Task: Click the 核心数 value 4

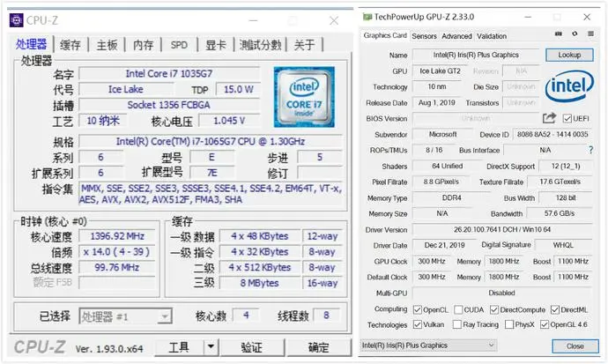Action: click(246, 316)
